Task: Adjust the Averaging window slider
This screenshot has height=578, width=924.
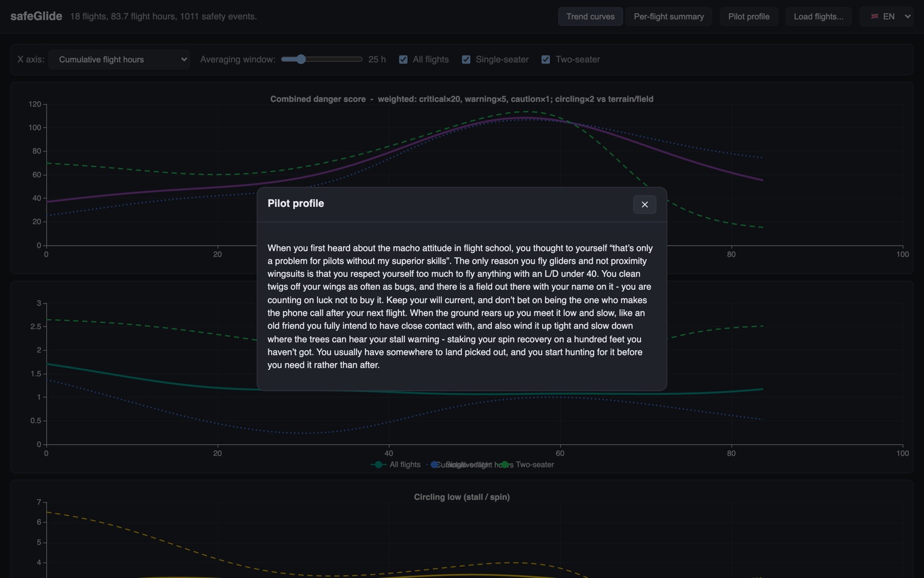Action: tap(322, 60)
